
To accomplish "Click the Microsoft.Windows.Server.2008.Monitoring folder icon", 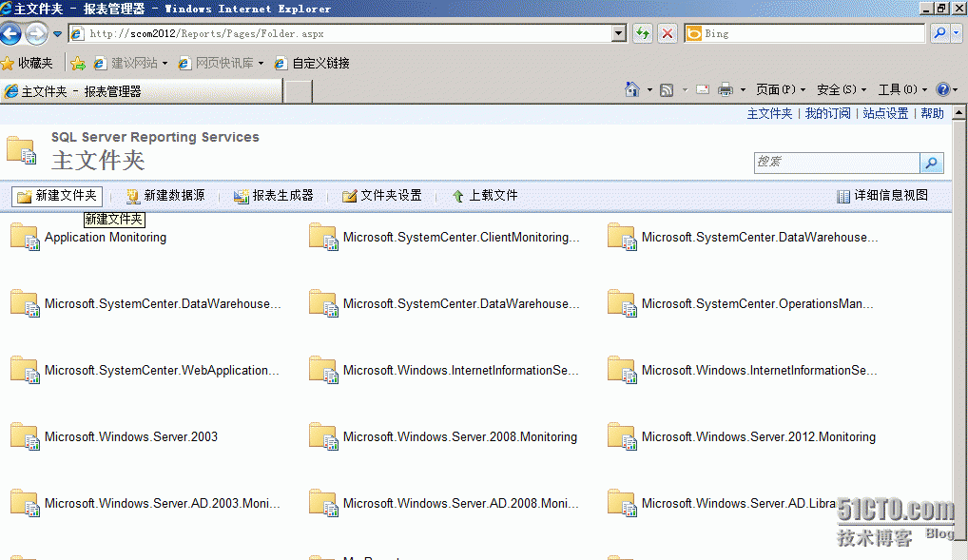I will click(x=323, y=437).
